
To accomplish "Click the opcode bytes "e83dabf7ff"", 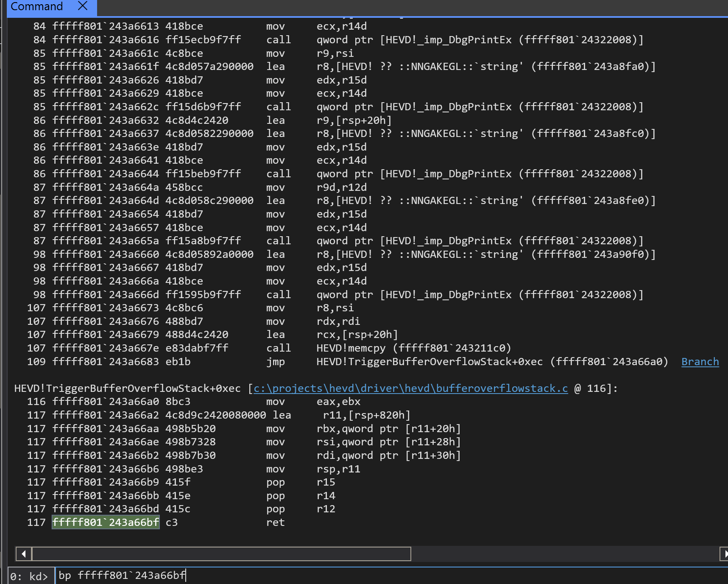I will (x=197, y=348).
